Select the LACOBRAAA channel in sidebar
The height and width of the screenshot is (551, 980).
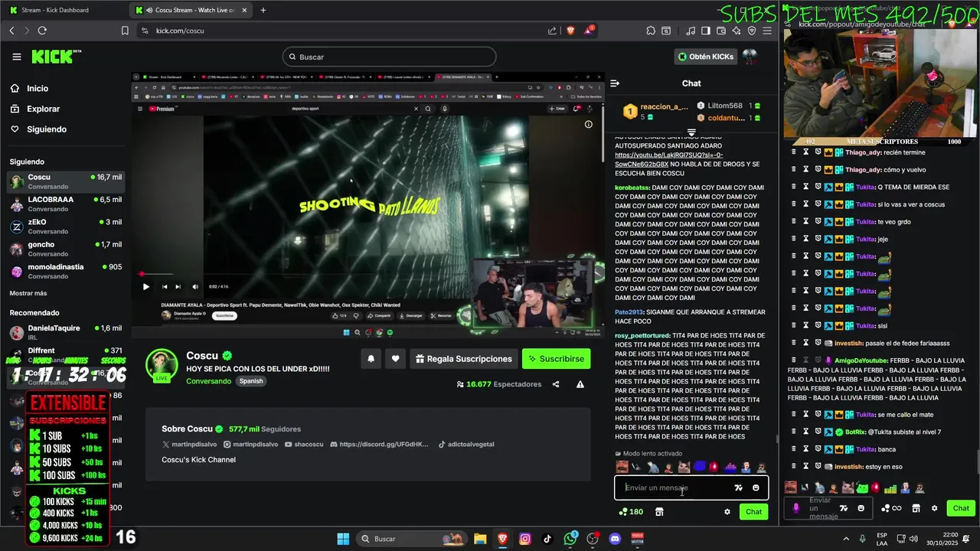point(66,204)
